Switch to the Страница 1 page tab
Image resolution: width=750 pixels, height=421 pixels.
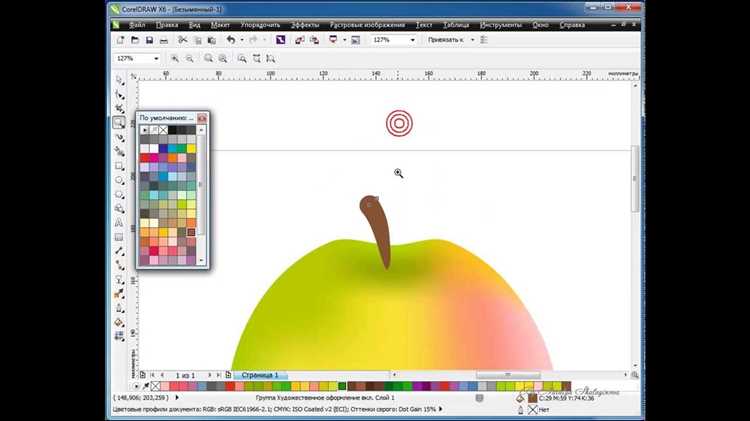pos(260,375)
